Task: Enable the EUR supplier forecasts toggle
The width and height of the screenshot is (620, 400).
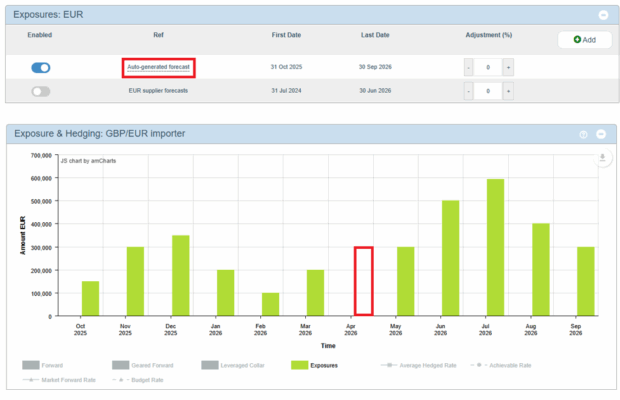Action: 41,91
